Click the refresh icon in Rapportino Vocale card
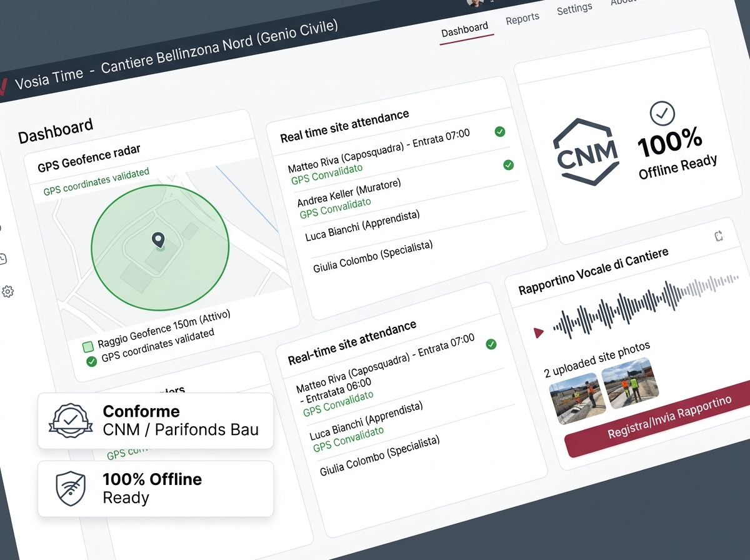The height and width of the screenshot is (560, 750). [719, 236]
